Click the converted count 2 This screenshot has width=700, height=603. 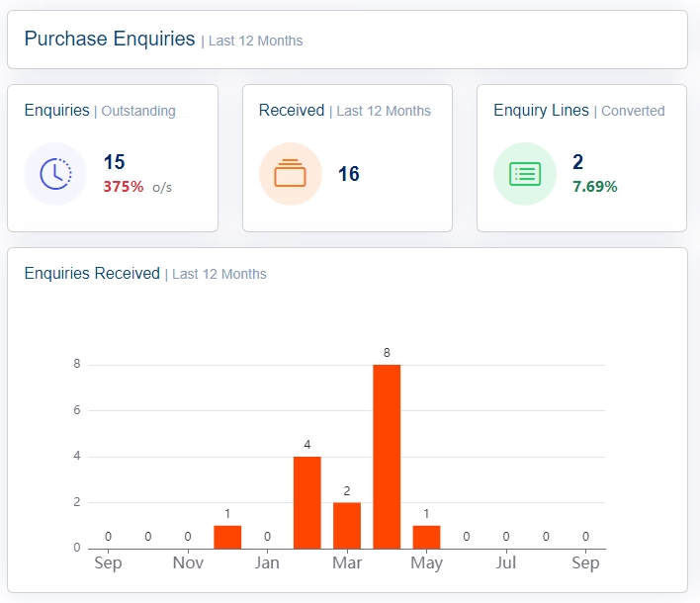tap(577, 162)
